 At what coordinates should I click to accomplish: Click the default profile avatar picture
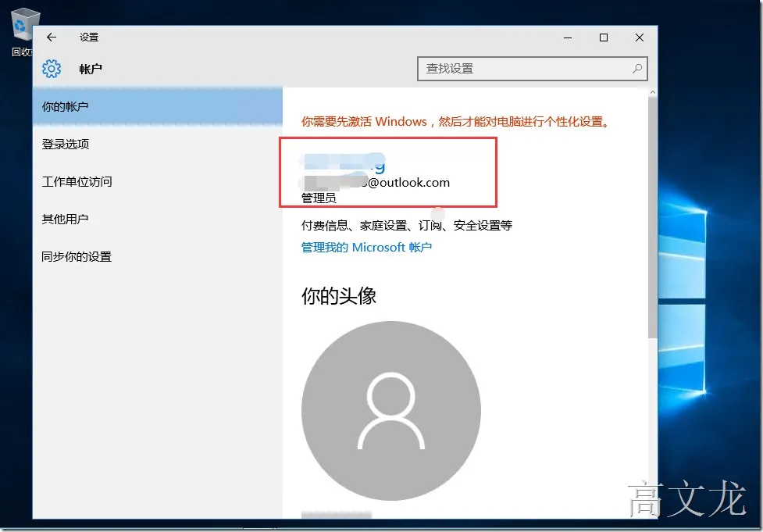(x=391, y=411)
